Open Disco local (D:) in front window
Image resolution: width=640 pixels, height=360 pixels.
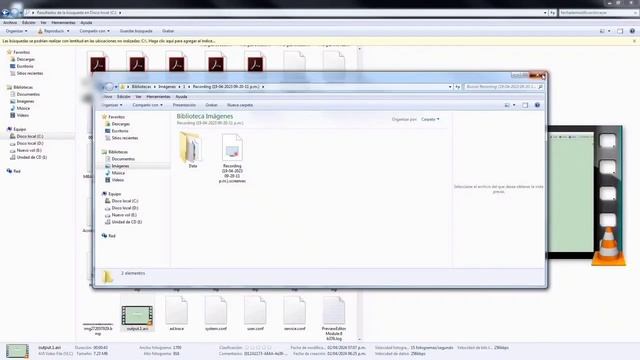point(124,208)
